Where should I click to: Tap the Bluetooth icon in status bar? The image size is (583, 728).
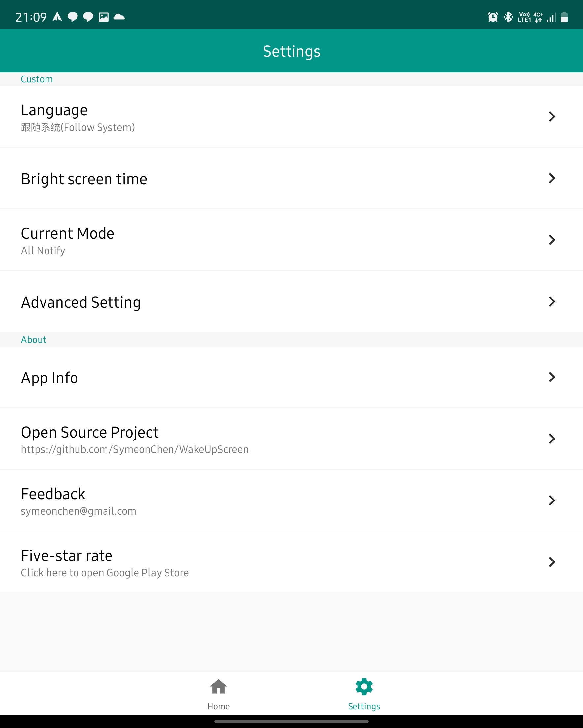(x=508, y=17)
